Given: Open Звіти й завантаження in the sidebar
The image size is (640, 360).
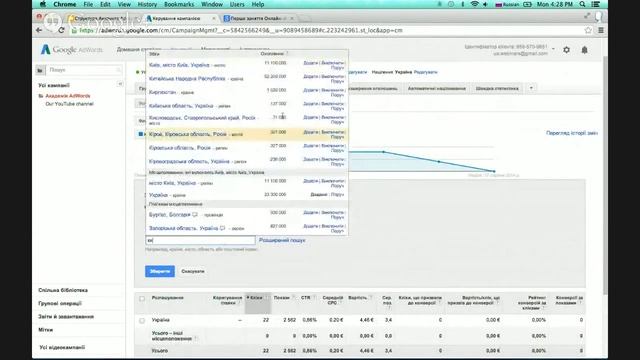Looking at the screenshot, I should [66, 316].
